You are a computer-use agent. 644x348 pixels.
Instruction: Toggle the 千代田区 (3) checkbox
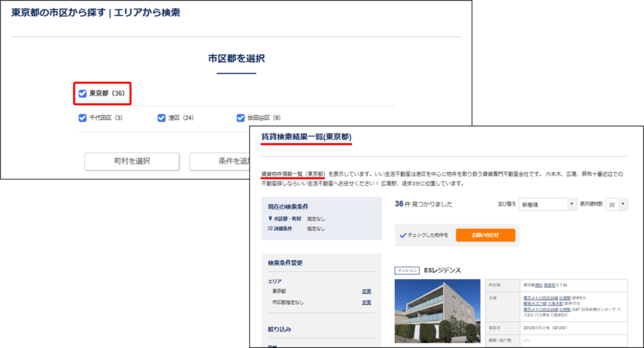tap(82, 118)
